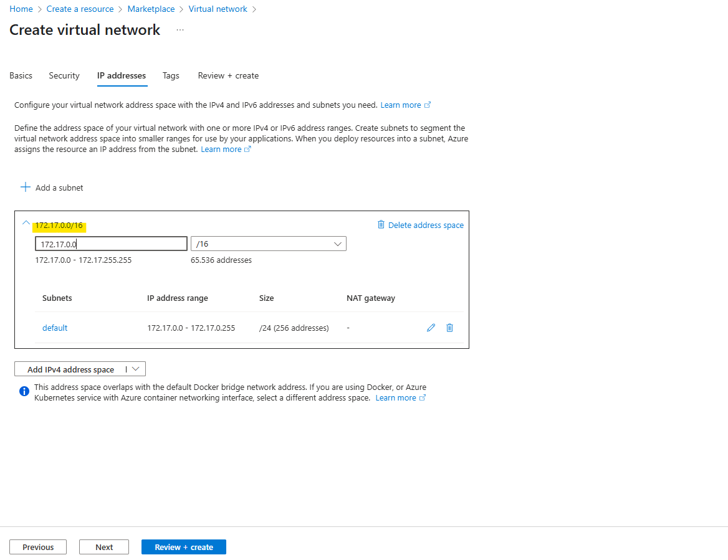Click external link icon after Docker Learn more

point(423,397)
